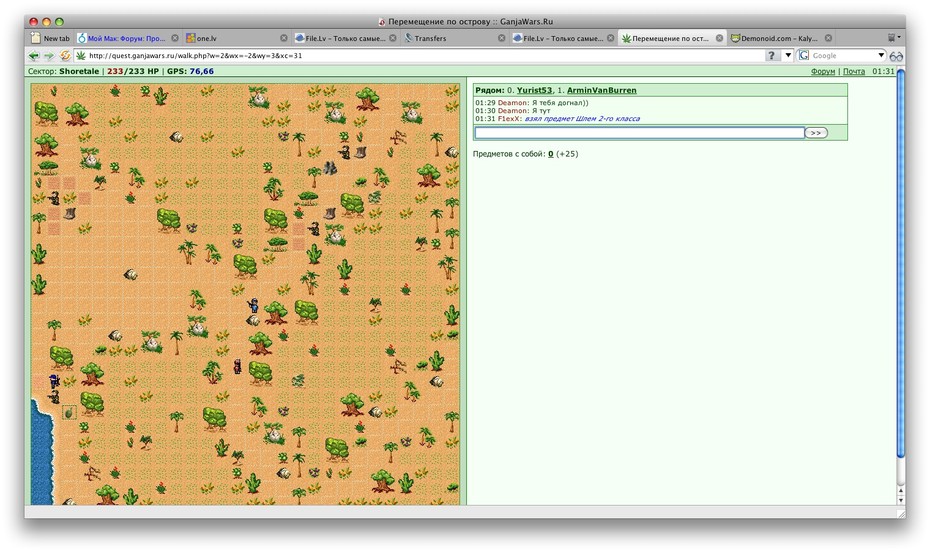This screenshot has height=552, width=930.
Task: Click the Google logo in the search field
Action: (x=804, y=55)
